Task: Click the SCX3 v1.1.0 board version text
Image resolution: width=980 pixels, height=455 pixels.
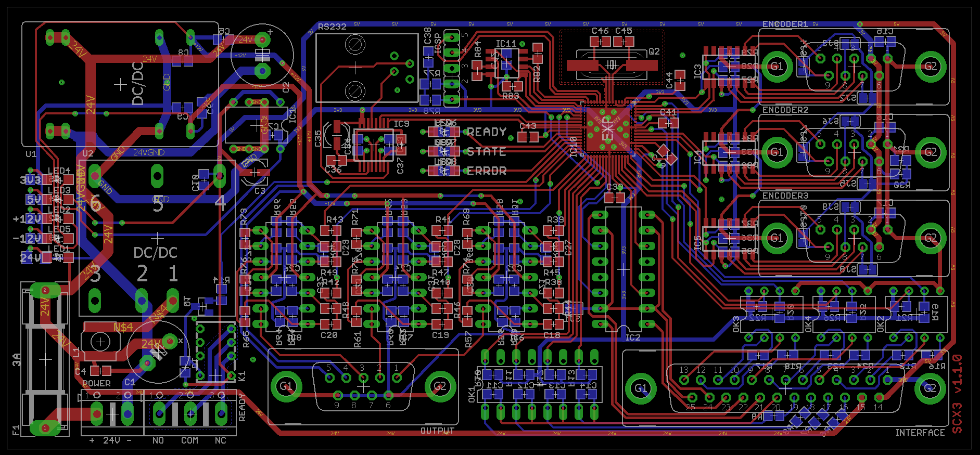Action: [957, 394]
